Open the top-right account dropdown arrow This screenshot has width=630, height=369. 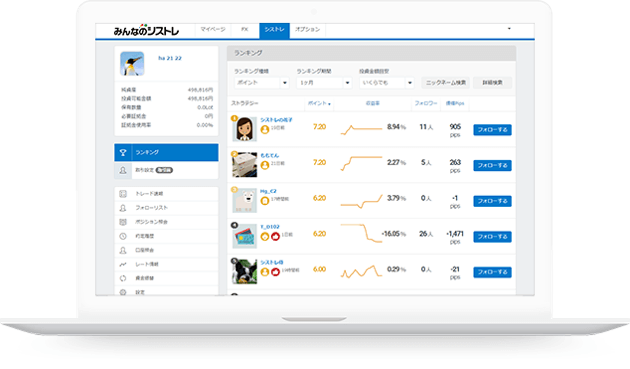[509, 29]
